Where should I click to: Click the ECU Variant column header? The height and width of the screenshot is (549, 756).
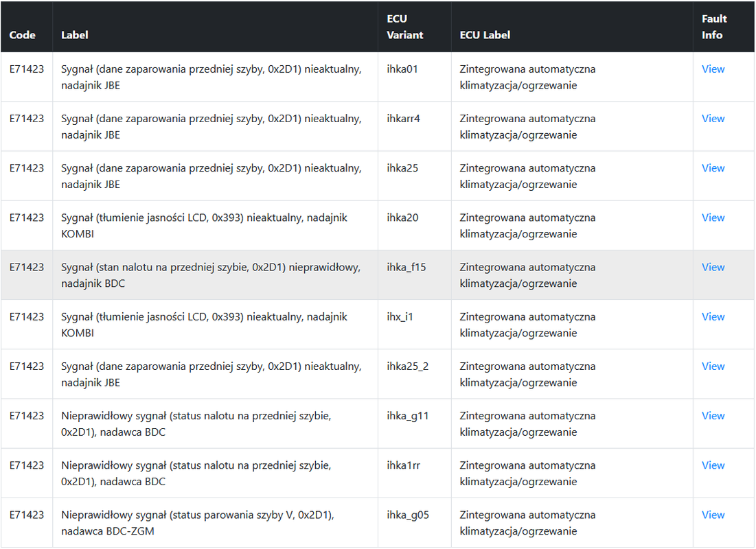[404, 27]
